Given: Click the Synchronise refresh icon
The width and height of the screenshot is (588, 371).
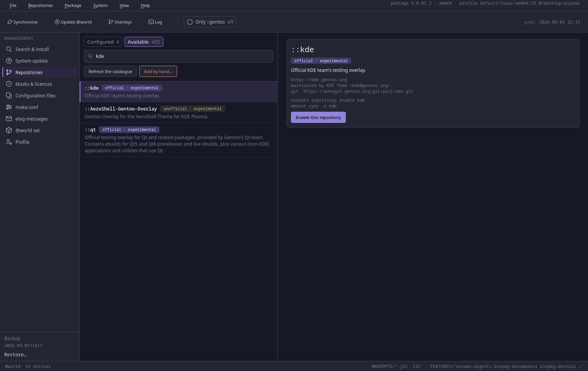Looking at the screenshot, I should coord(10,22).
